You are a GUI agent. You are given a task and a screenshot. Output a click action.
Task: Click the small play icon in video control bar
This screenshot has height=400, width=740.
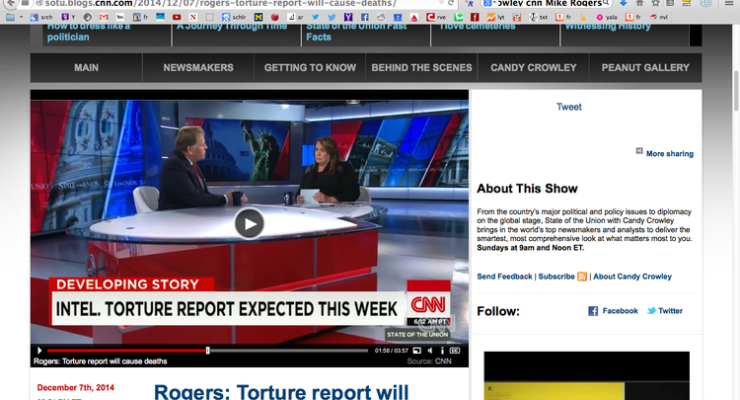[40, 350]
